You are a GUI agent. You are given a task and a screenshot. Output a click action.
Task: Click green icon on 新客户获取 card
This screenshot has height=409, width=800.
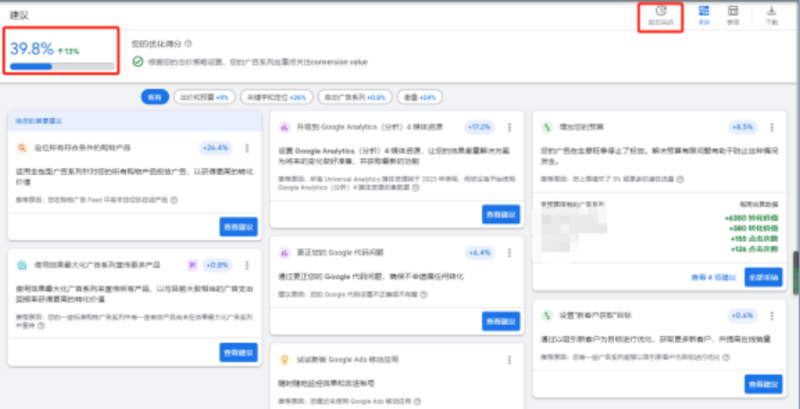pyautogui.click(x=547, y=316)
